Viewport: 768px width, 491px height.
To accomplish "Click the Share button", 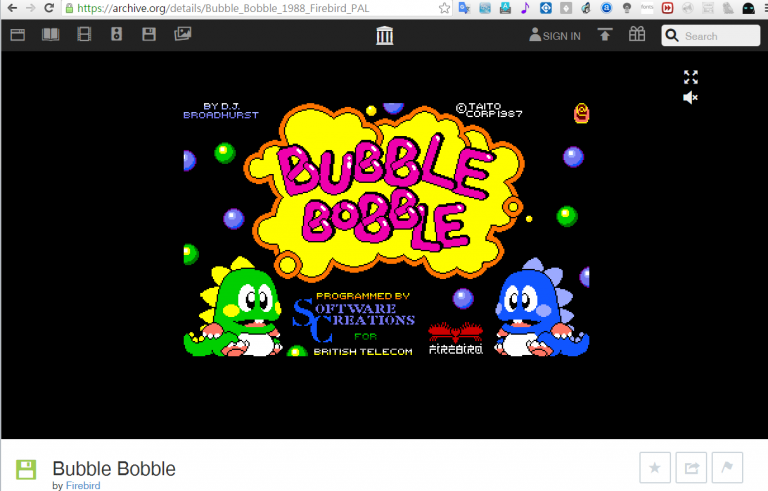I will [x=691, y=467].
